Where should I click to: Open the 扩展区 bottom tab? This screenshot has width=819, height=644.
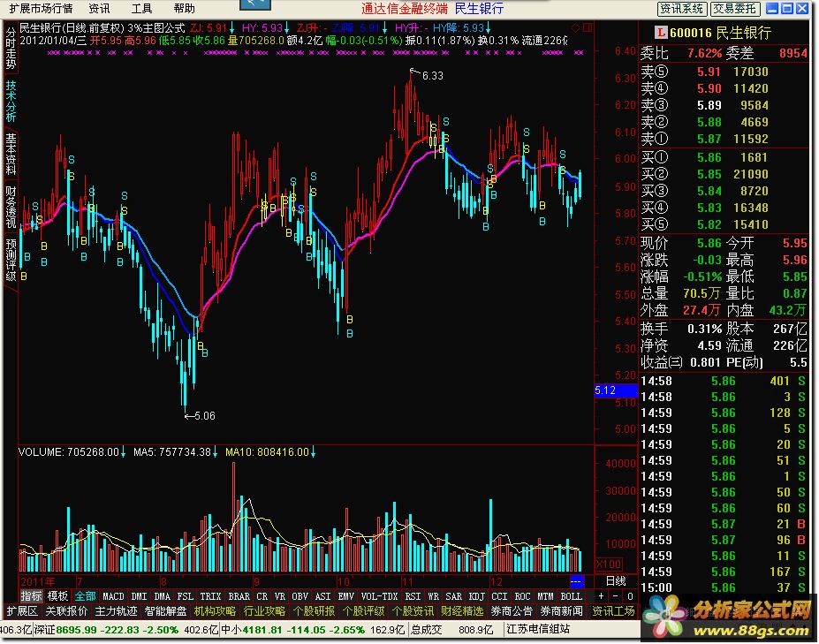tap(22, 611)
